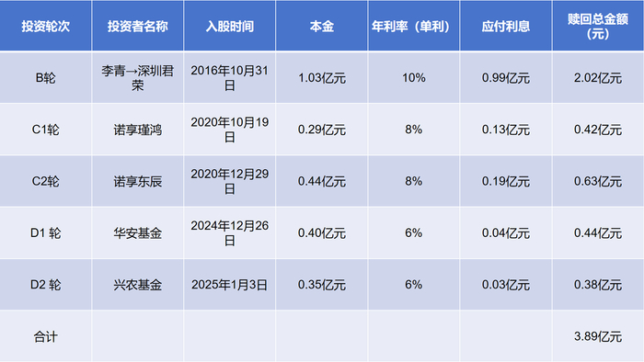Click investor cell 华安基金

click(138, 232)
